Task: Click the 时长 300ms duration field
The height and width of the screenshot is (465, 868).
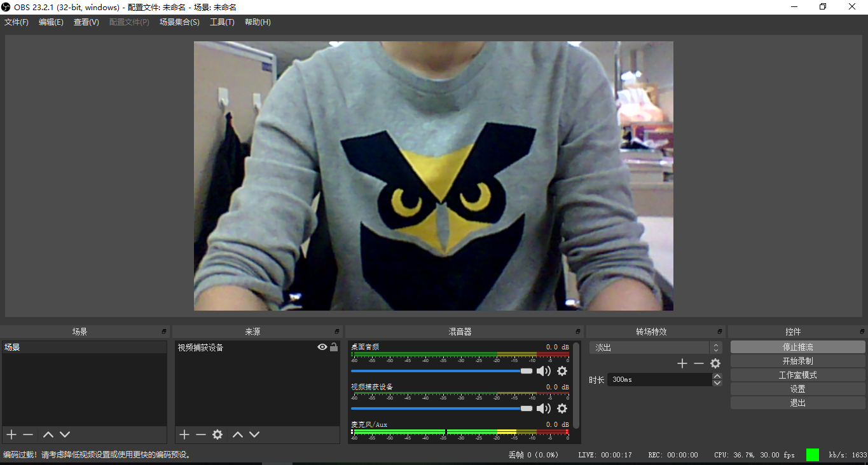Action: point(660,380)
